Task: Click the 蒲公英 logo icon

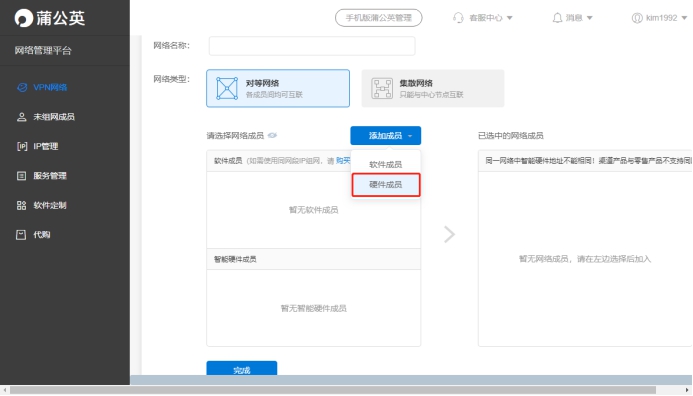Action: [23, 18]
